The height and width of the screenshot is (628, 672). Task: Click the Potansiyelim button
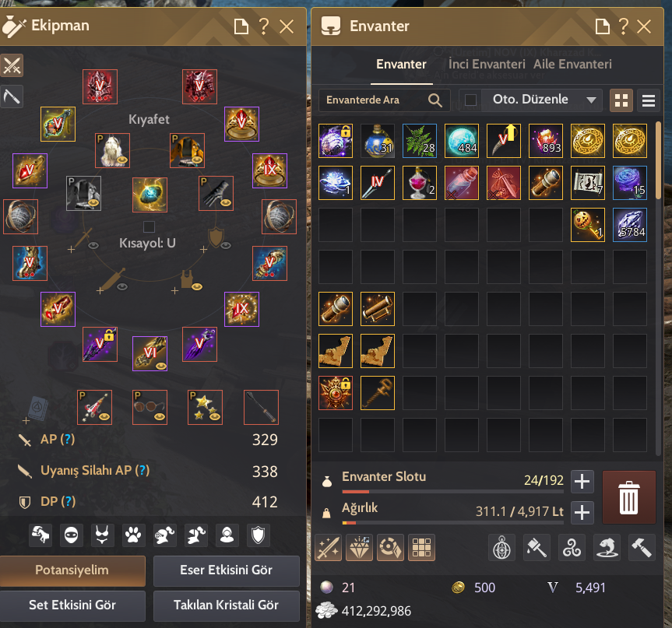tap(72, 570)
